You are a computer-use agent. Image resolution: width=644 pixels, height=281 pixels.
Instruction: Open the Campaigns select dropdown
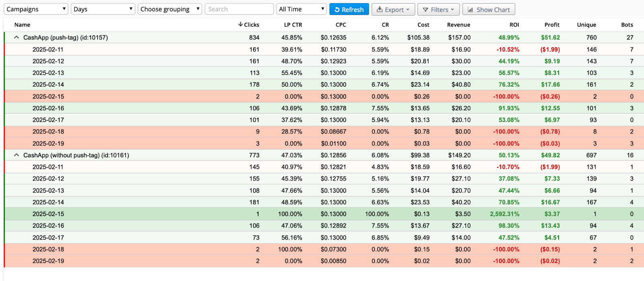point(36,9)
